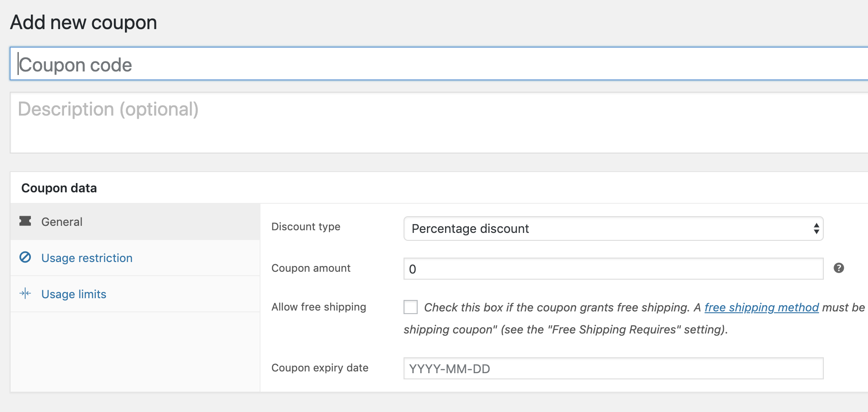Click the prohibited circle icon for Usage restriction
This screenshot has width=868, height=412.
click(25, 257)
